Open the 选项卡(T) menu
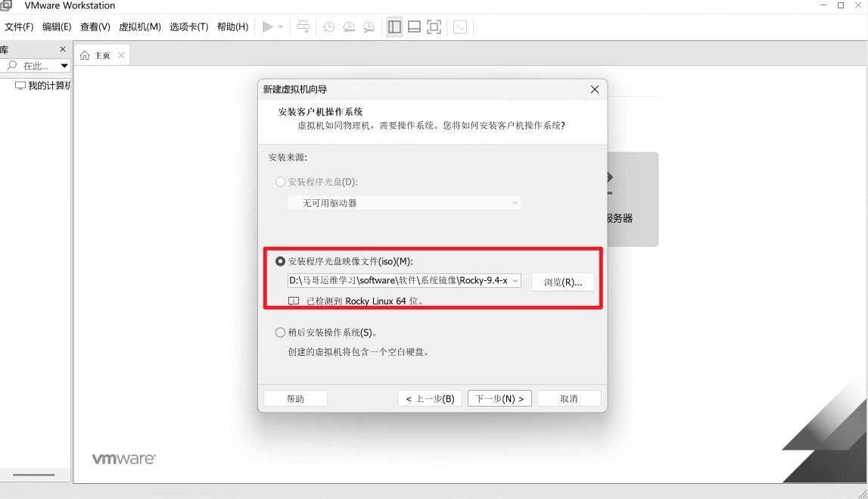The image size is (868, 499). click(188, 27)
